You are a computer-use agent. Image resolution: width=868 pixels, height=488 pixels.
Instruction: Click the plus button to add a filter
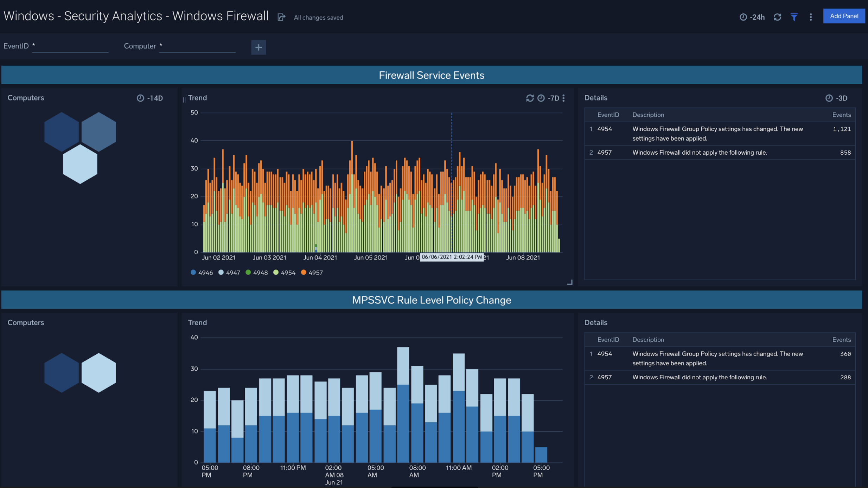[x=259, y=47]
